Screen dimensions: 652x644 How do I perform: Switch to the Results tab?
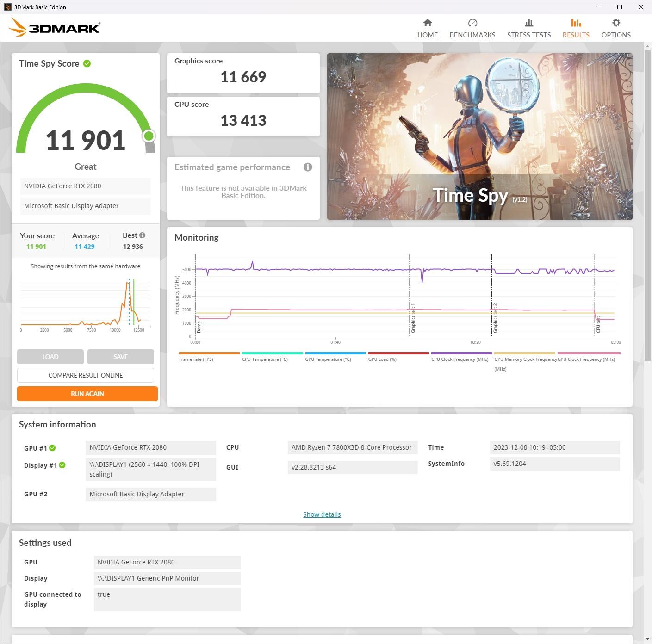click(x=576, y=28)
